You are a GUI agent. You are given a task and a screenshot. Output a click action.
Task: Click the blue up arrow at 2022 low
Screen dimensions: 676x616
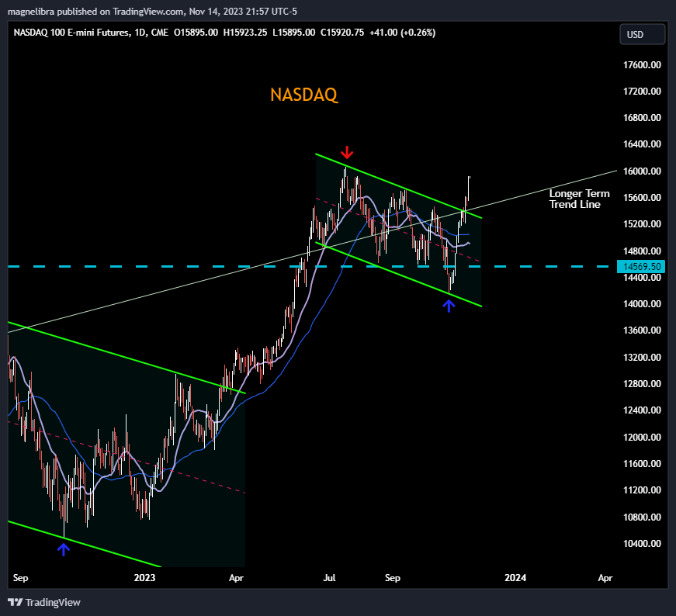(x=64, y=549)
